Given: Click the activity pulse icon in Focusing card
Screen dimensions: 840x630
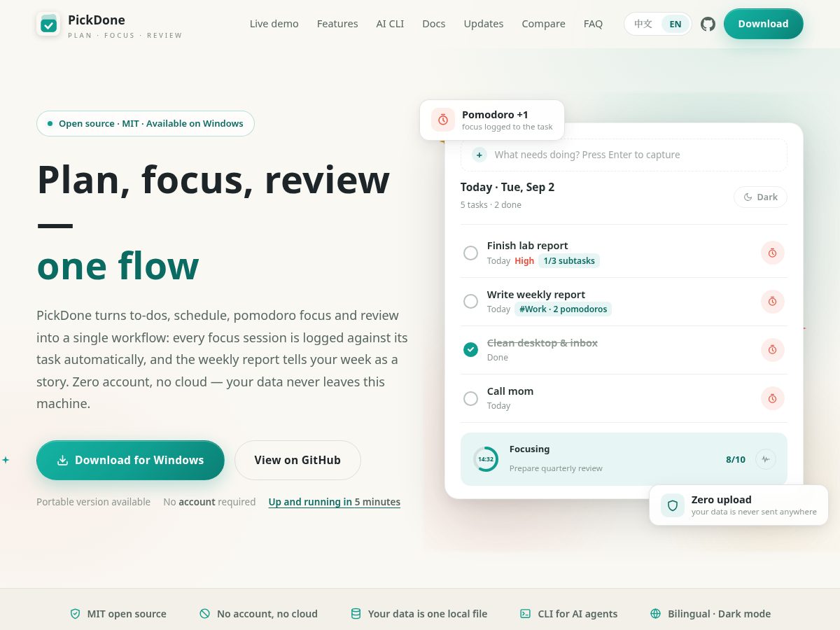Looking at the screenshot, I should [x=766, y=459].
